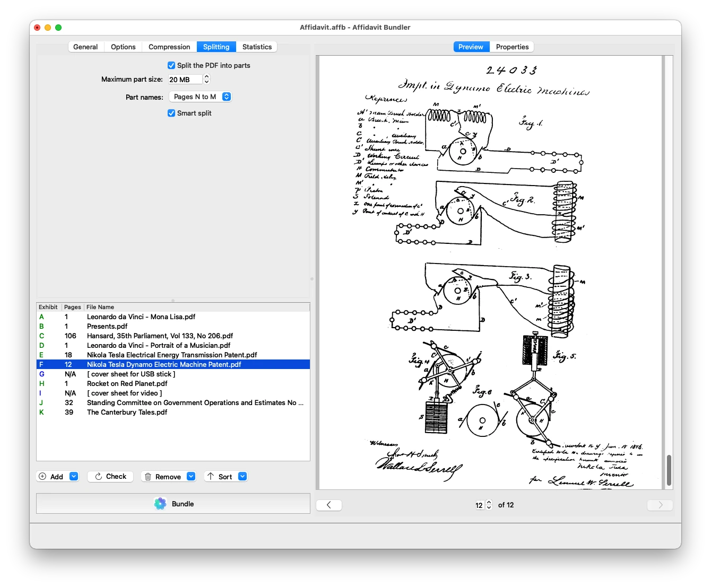Image resolution: width=711 pixels, height=588 pixels.
Task: Expand the Remove options dropdown arrow
Action: click(x=191, y=476)
